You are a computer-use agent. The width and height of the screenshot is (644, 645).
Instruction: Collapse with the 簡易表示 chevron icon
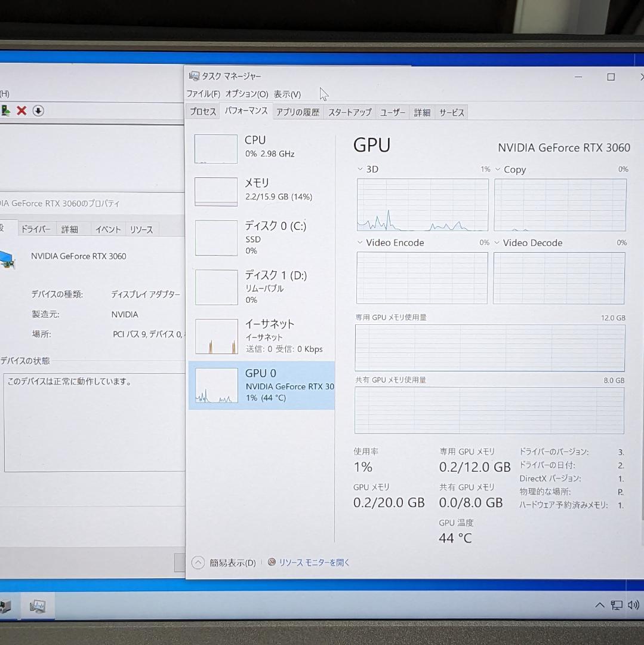pos(198,563)
